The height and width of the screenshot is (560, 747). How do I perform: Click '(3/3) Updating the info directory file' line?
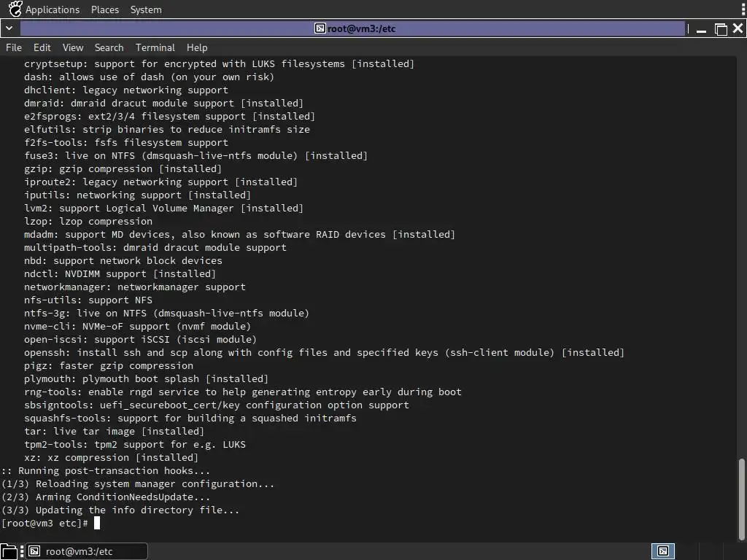(x=120, y=510)
